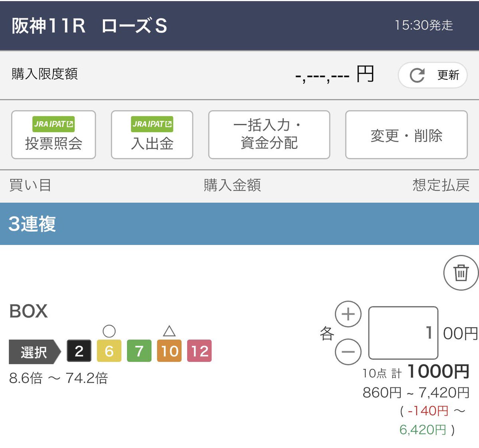Increase bet amount with plus button

(x=348, y=314)
